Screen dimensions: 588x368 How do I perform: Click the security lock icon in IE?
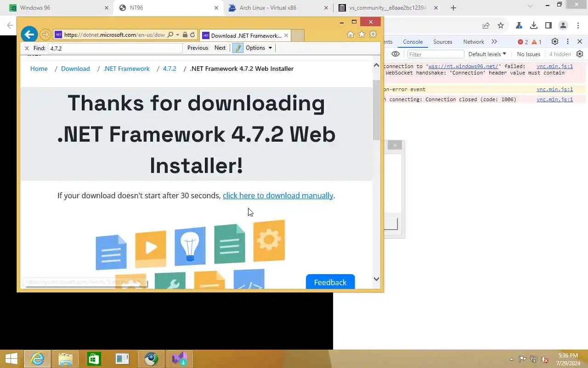(185, 35)
